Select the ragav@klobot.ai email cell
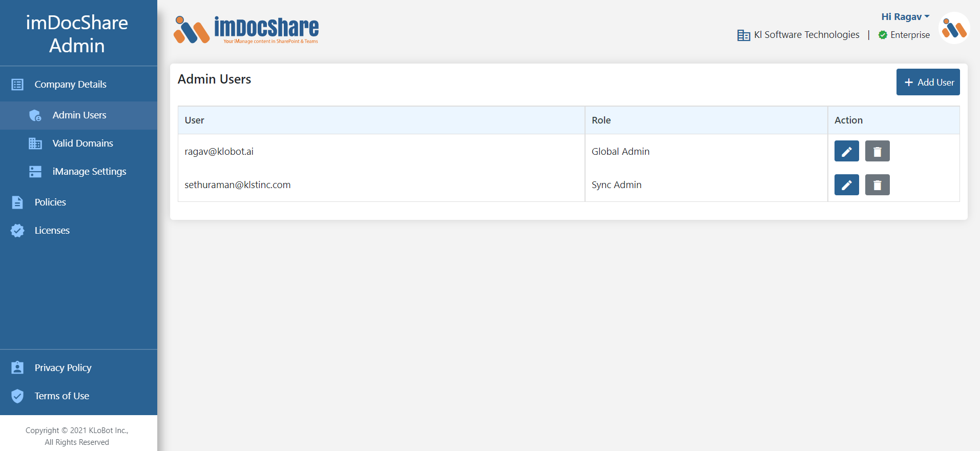Viewport: 980px width, 451px height. (x=381, y=151)
